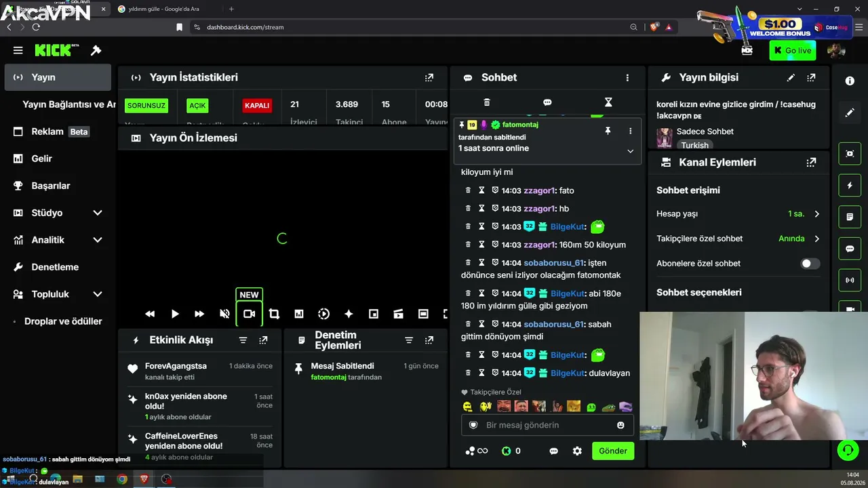Pop out the Yayın İstatistikleri panel

point(429,78)
